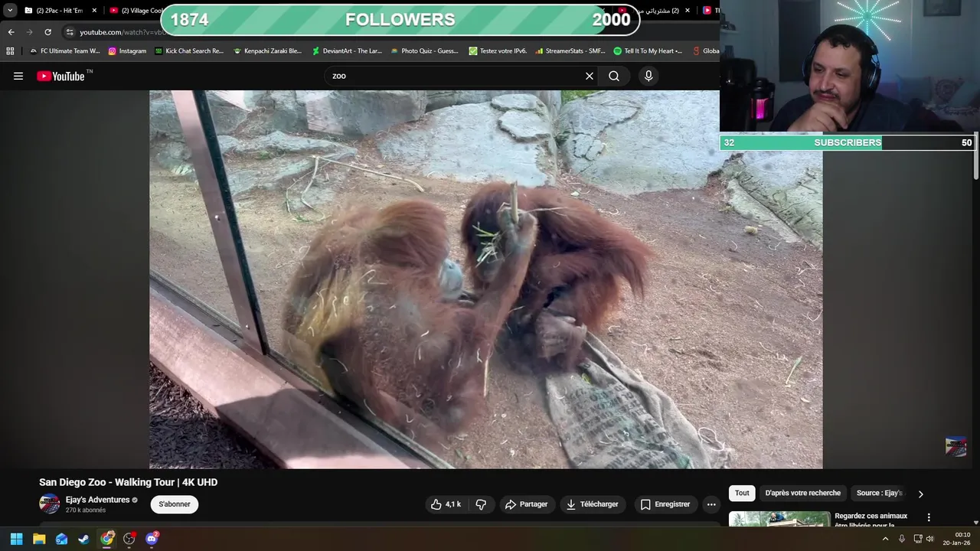Share video with Partager button
980x551 pixels.
tap(526, 504)
